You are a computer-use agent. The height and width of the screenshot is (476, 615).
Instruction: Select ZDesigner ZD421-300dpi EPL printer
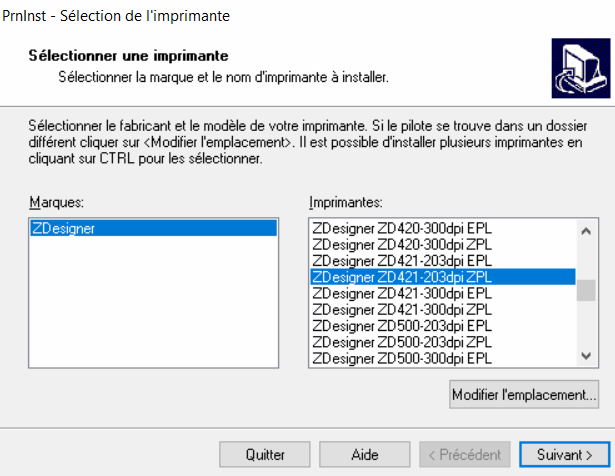tap(402, 293)
